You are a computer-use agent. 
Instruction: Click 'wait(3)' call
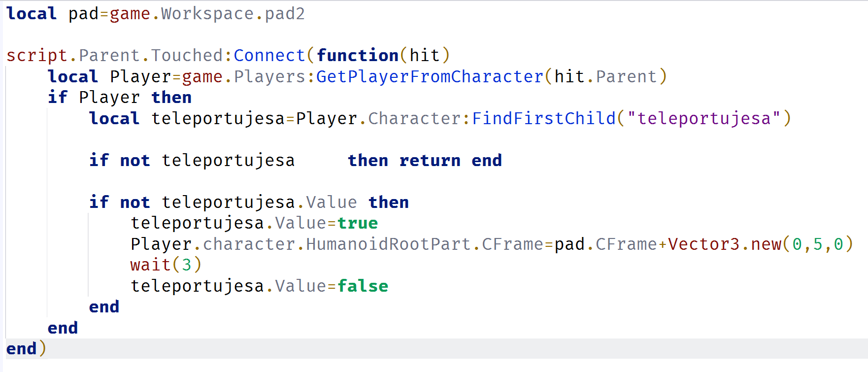(166, 265)
